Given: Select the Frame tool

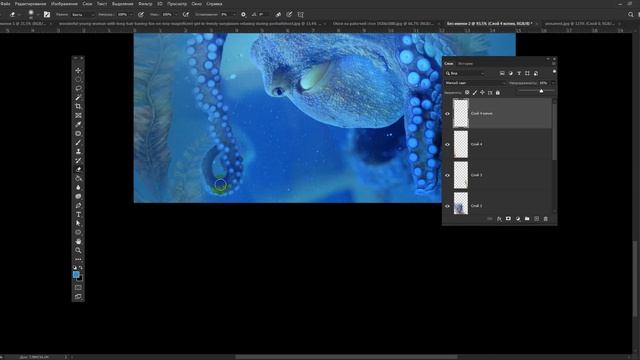Looking at the screenshot, I should 78,116.
